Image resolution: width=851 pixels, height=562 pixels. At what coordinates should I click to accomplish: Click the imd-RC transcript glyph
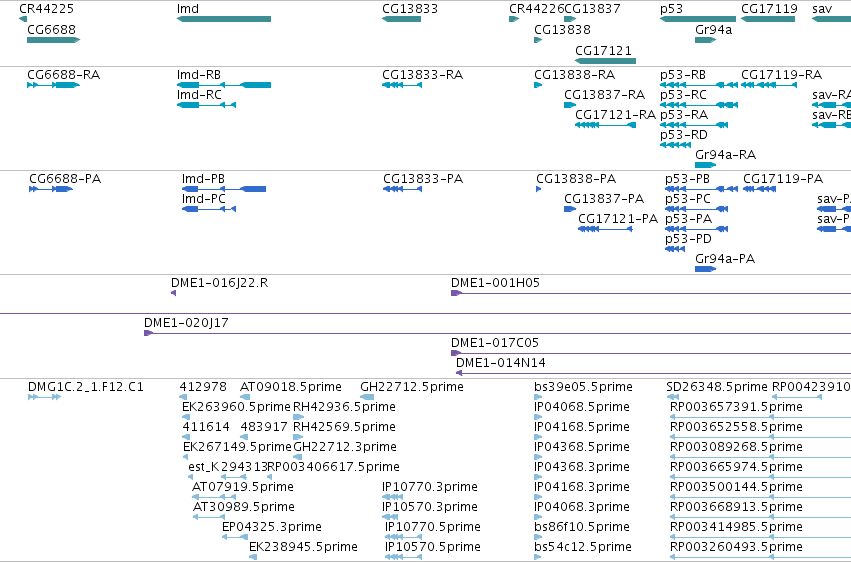click(206, 105)
